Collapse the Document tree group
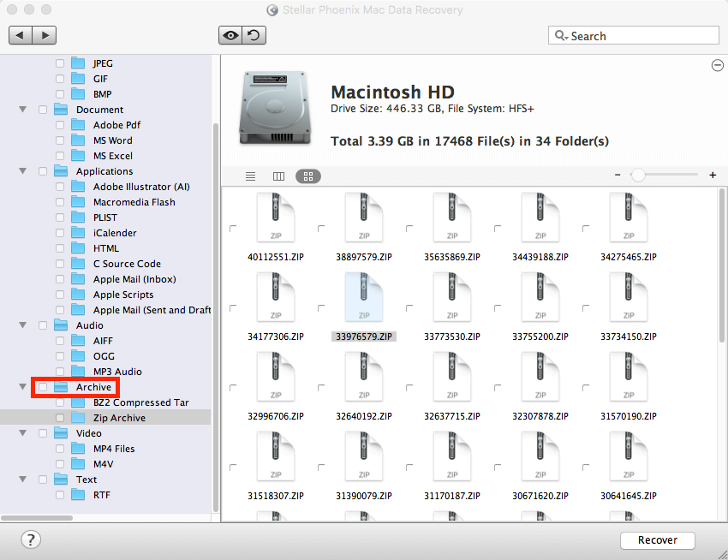This screenshot has height=560, width=728. click(x=23, y=110)
